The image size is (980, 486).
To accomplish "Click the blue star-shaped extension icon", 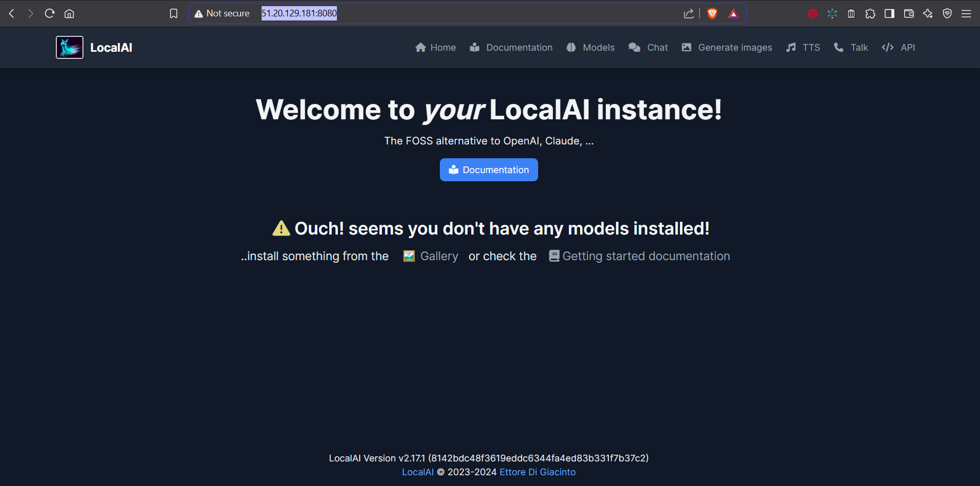I will [832, 13].
